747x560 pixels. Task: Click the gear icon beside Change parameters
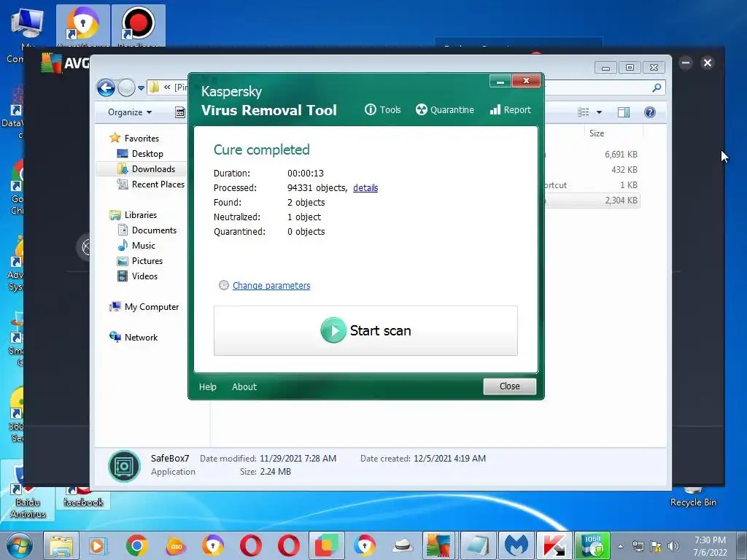(223, 285)
